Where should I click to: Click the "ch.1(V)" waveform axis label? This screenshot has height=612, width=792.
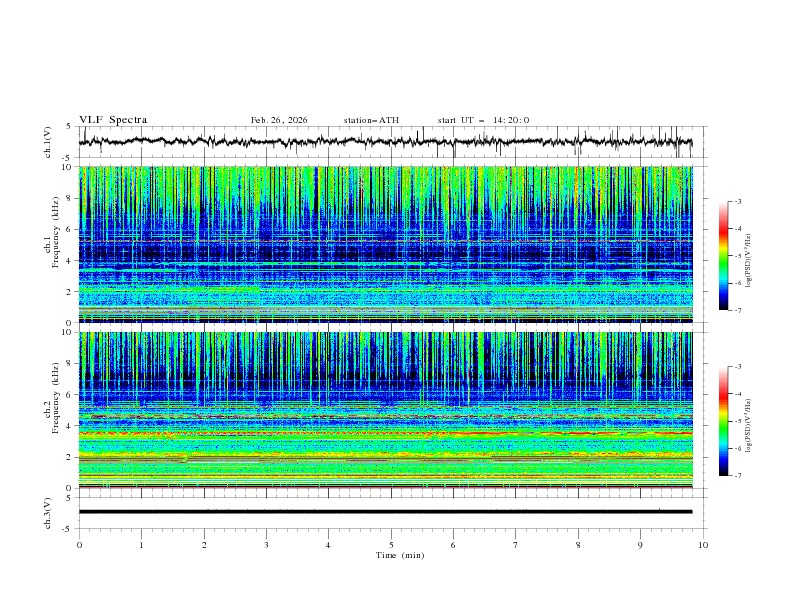point(48,142)
